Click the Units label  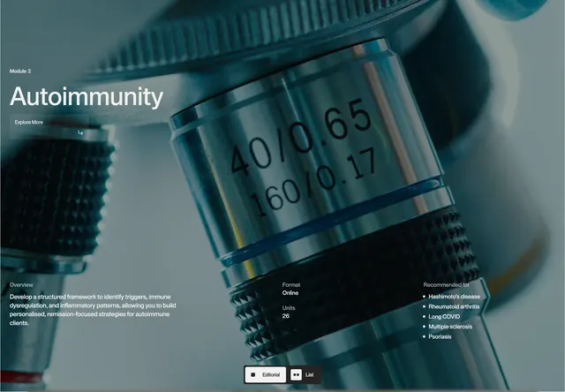click(x=289, y=308)
